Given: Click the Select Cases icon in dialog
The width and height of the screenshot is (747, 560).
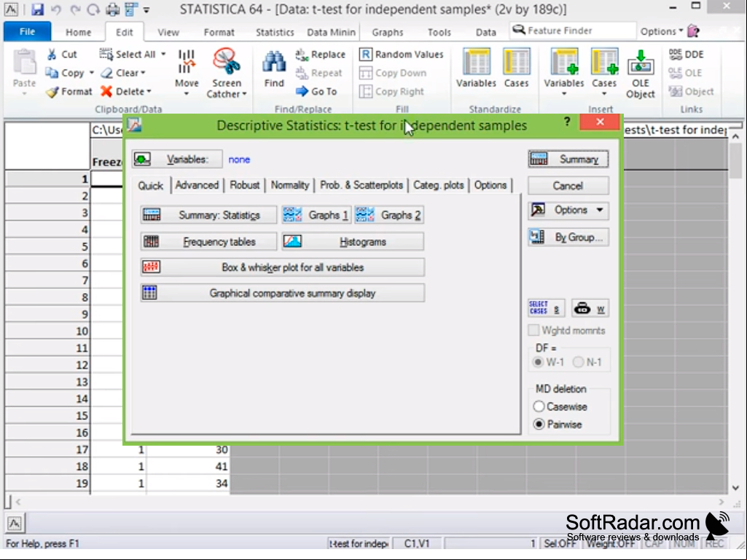Looking at the screenshot, I should pyautogui.click(x=546, y=308).
